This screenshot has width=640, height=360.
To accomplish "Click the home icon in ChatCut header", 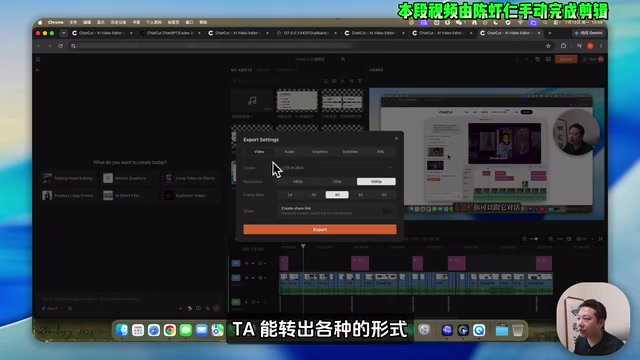I will click(38, 60).
